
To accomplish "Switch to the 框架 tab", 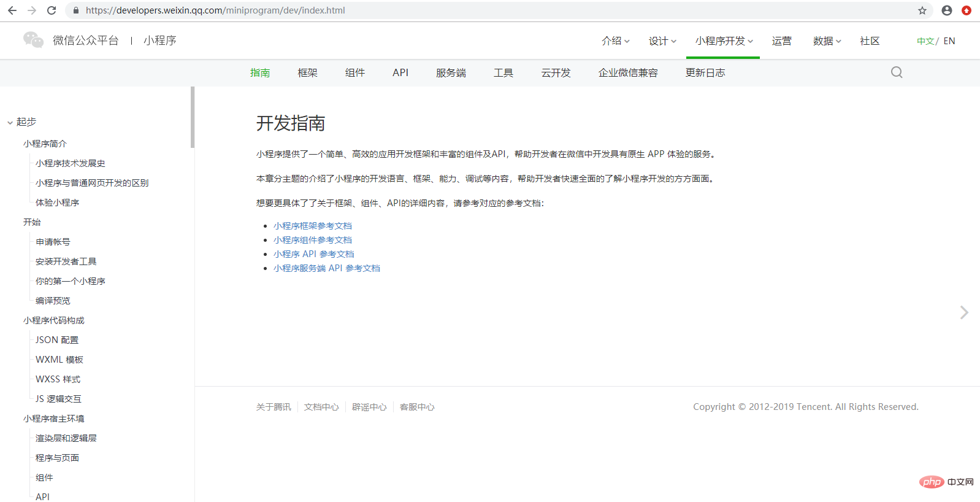I will 307,72.
